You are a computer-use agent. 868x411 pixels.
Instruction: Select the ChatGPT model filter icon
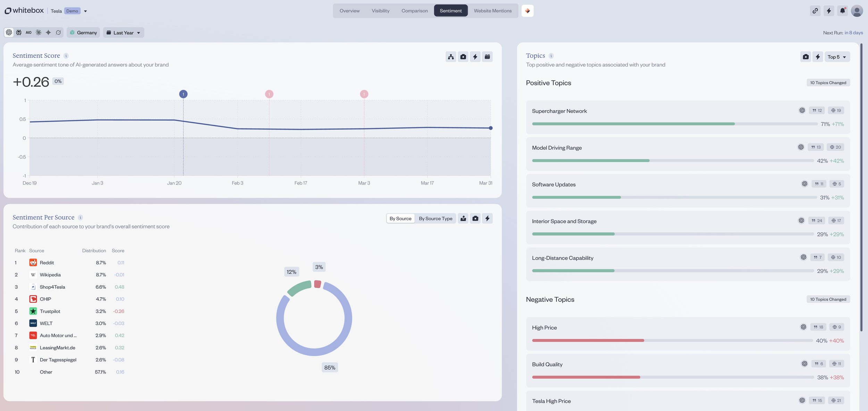[x=9, y=32]
